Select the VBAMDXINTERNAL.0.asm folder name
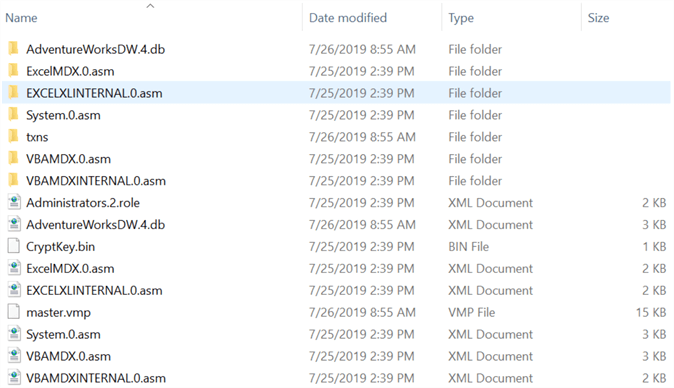 [x=96, y=181]
